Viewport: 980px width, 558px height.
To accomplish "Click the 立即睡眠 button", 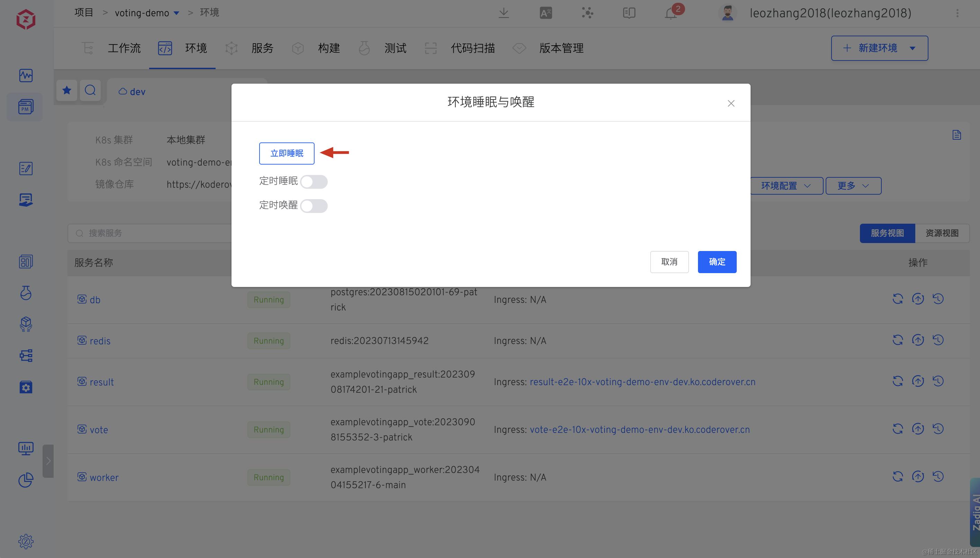I will point(287,153).
